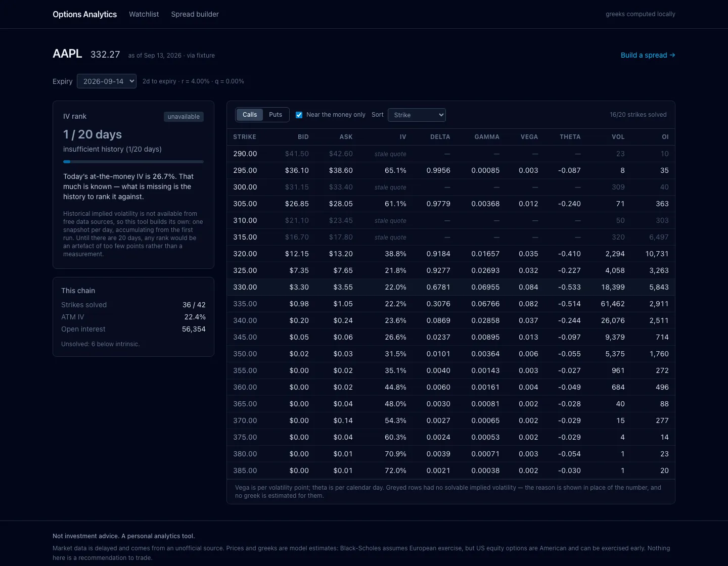Select the 385.00 strike cell
This screenshot has height=566, width=728.
(245, 470)
